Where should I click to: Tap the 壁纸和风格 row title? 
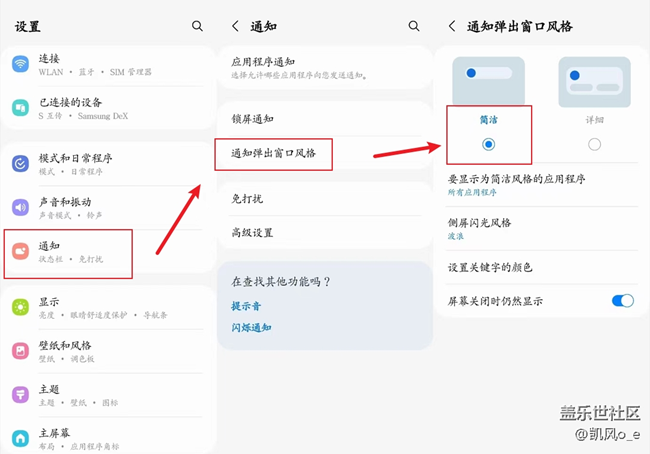pyautogui.click(x=65, y=345)
